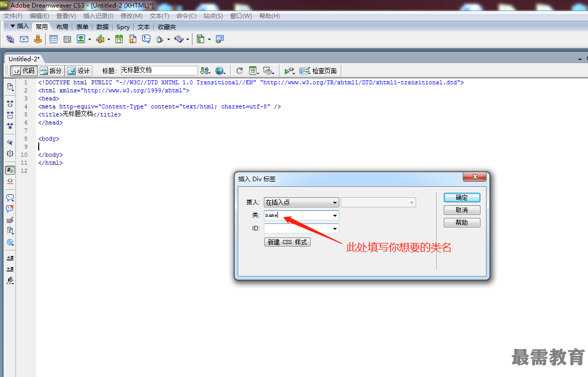Click the Validate Markup icon
Screen dimensions: 588x377
click(289, 70)
